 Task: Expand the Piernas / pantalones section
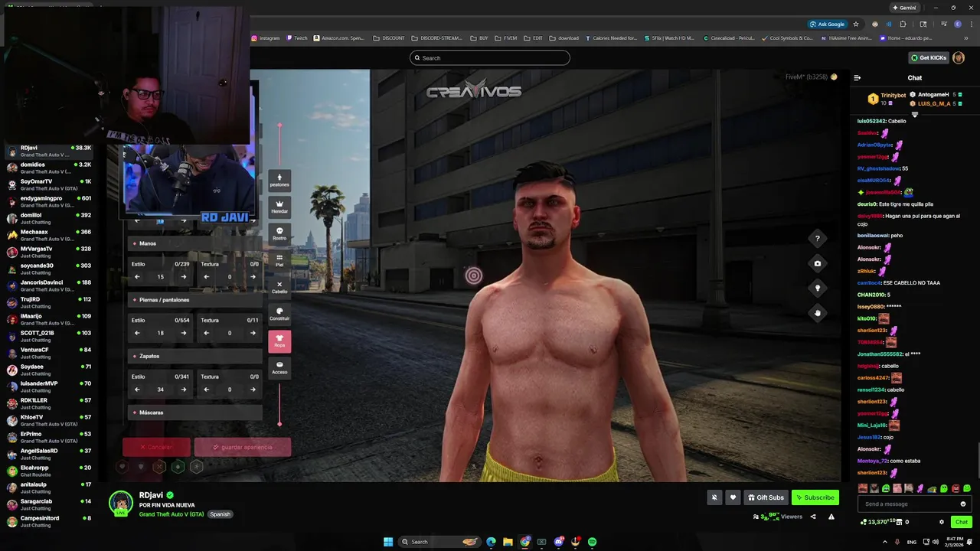point(195,300)
